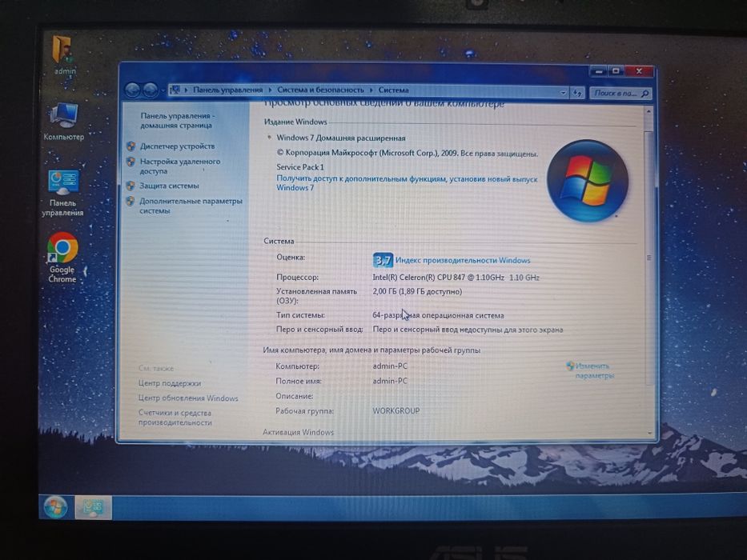Open Панель управления - домашняя страница
This screenshot has width=747, height=560.
pyautogui.click(x=177, y=121)
